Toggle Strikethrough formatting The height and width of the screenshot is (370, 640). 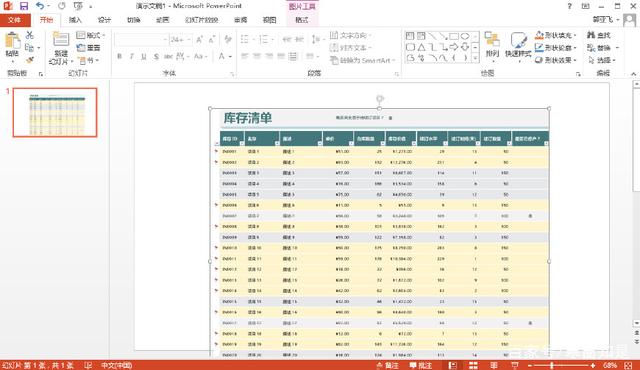pos(168,56)
